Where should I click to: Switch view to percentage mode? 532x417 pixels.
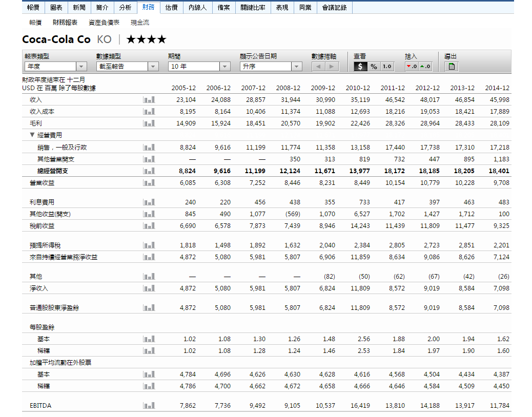(374, 67)
